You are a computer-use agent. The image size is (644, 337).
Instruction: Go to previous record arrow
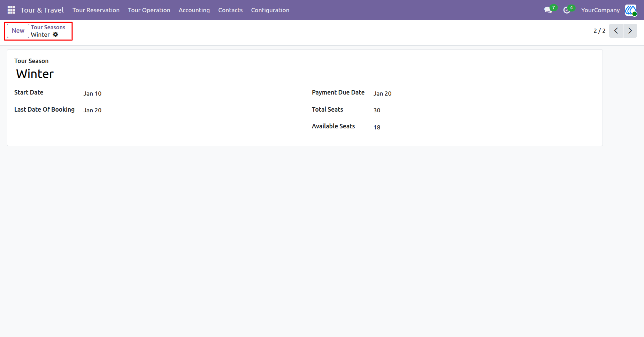pos(616,31)
